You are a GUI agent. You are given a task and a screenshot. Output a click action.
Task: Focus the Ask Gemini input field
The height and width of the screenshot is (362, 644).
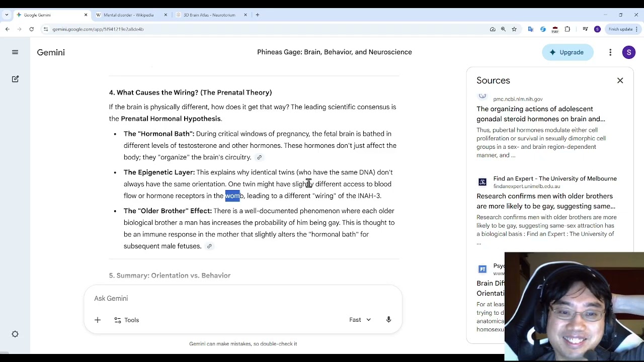[x=243, y=298]
